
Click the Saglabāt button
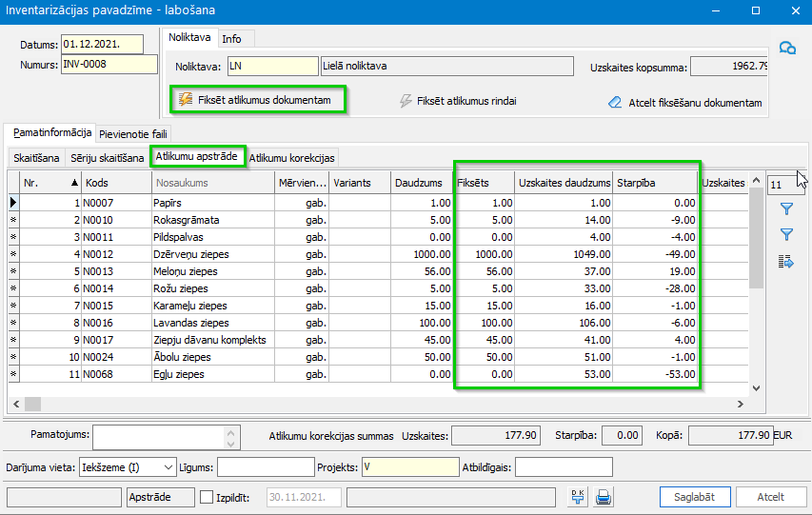click(x=694, y=497)
